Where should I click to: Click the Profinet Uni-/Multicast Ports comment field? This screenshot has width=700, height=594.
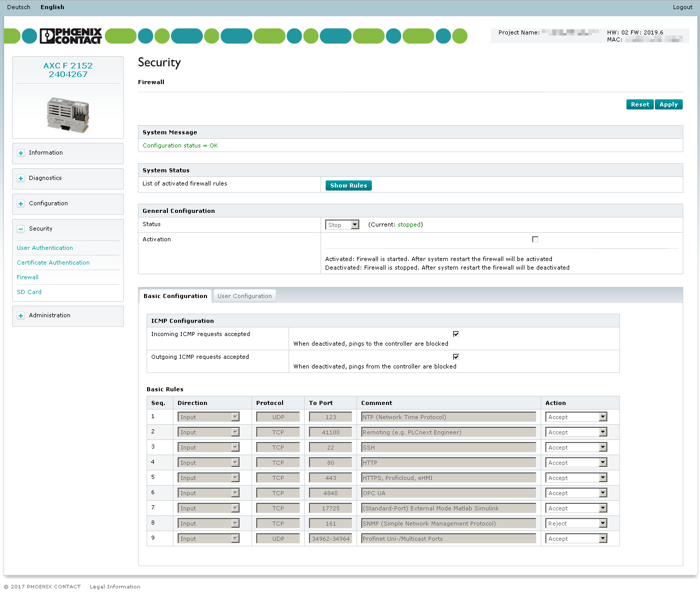pyautogui.click(x=448, y=539)
